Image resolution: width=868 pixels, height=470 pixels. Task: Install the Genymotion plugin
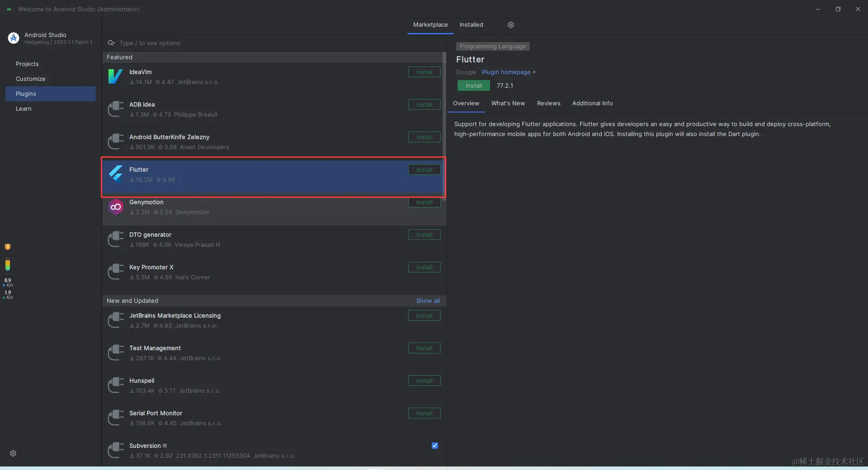click(x=425, y=202)
